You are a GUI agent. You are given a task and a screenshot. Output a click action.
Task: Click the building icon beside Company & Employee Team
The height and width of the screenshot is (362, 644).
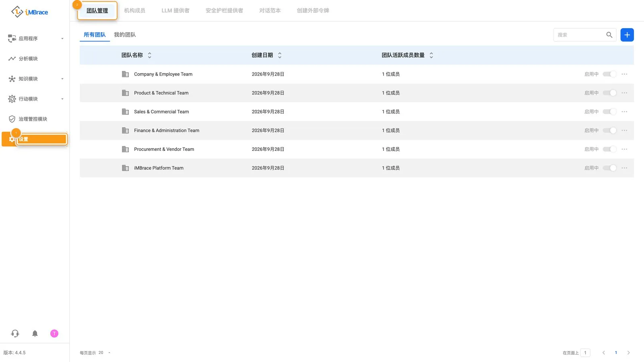coord(126,74)
